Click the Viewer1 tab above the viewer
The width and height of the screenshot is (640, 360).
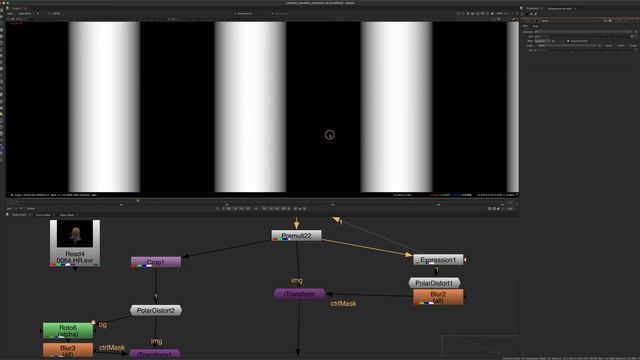coord(18,8)
